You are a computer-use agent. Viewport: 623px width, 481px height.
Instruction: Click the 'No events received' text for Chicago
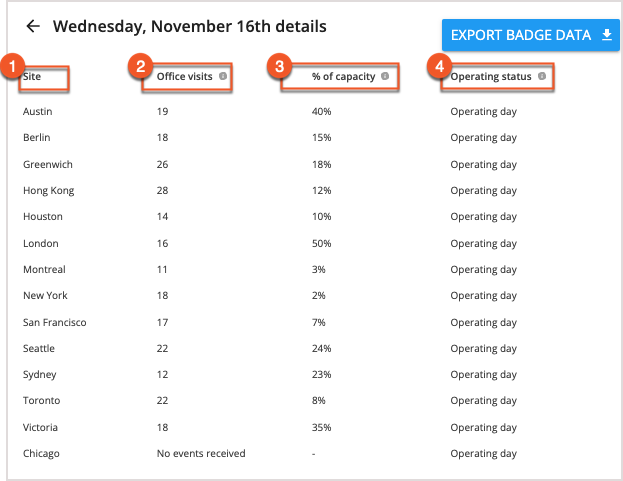tap(200, 453)
